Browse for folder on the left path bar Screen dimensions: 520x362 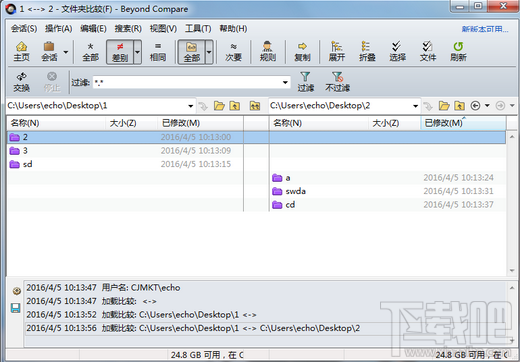219,106
